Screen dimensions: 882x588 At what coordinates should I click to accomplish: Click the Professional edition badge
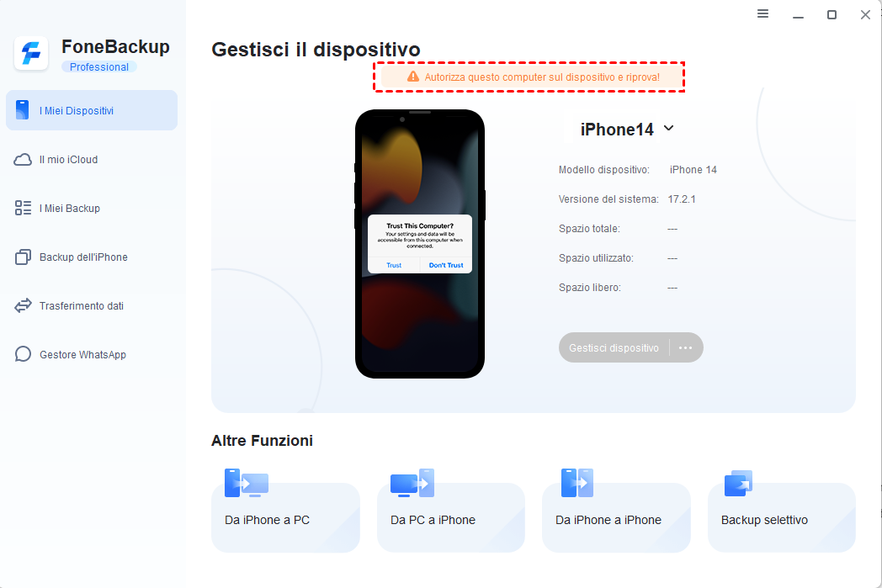pos(99,67)
